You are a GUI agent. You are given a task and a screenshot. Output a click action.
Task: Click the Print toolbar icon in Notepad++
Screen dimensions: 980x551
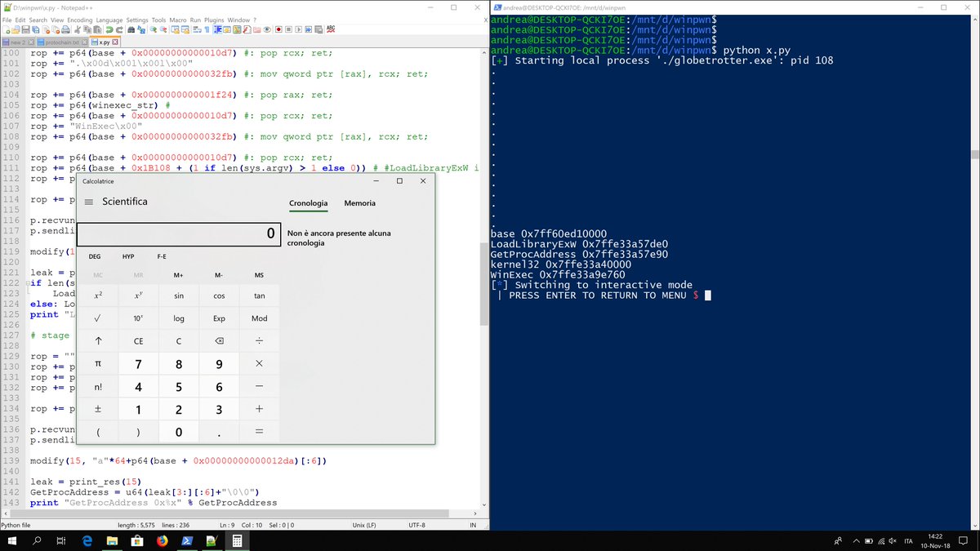(65, 29)
